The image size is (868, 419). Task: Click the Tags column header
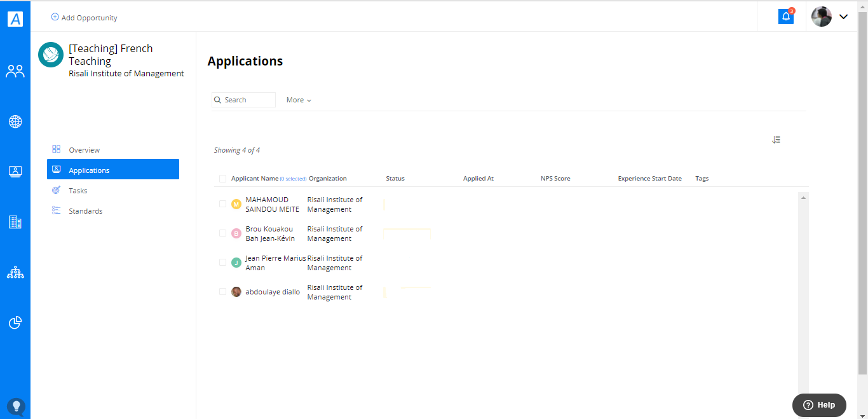(x=702, y=179)
